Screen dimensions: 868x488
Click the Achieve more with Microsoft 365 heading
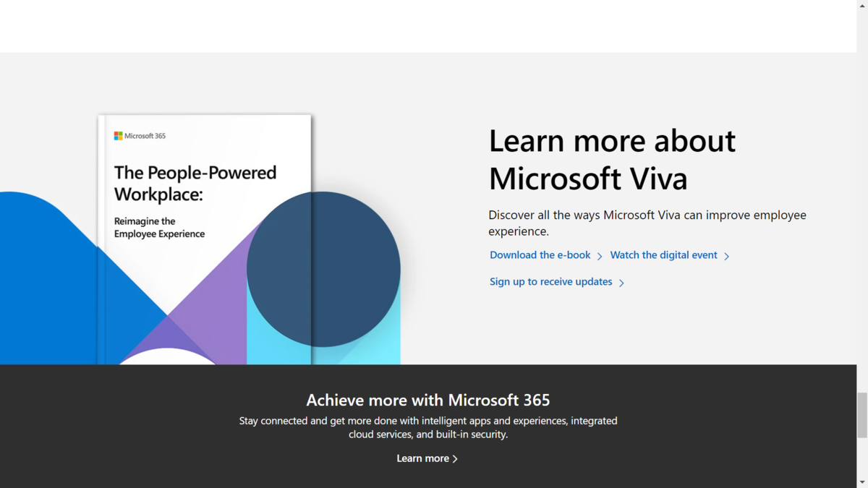(x=428, y=400)
